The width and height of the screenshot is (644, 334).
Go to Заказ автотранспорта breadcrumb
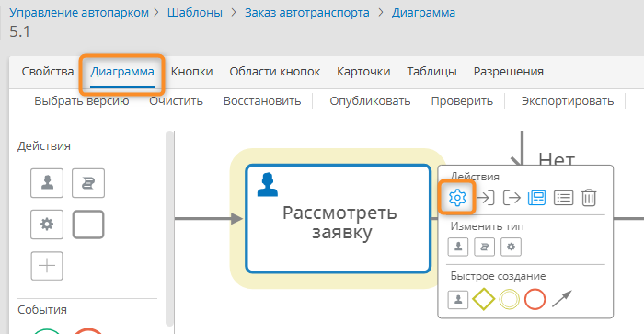[306, 13]
